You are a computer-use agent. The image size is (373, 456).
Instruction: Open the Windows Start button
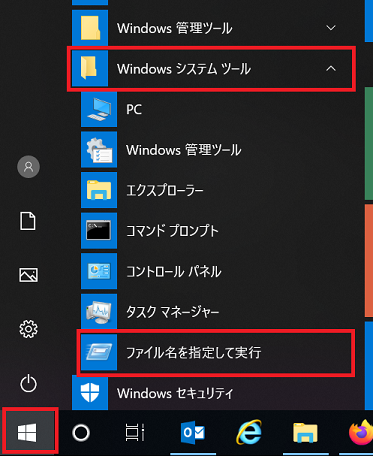click(x=27, y=433)
